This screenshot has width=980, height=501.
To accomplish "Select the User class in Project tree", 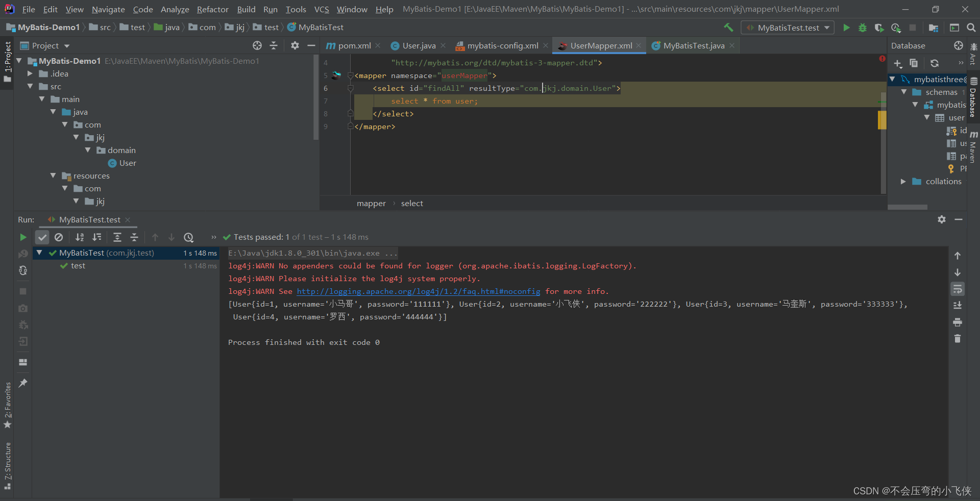I will tap(128, 163).
